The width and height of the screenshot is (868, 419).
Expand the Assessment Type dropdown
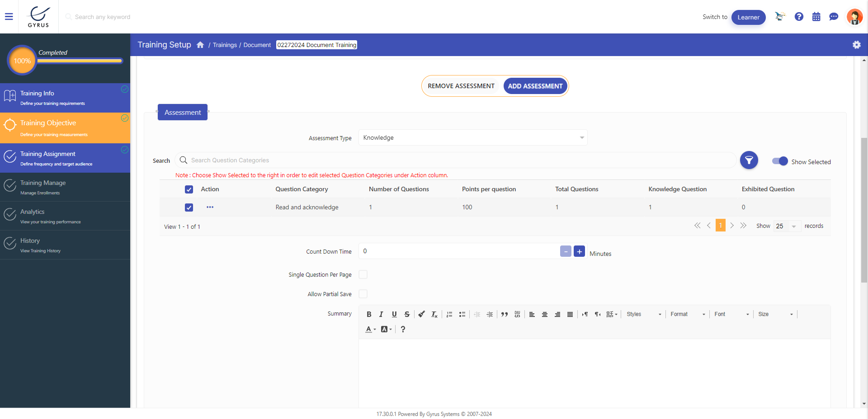[x=472, y=137]
